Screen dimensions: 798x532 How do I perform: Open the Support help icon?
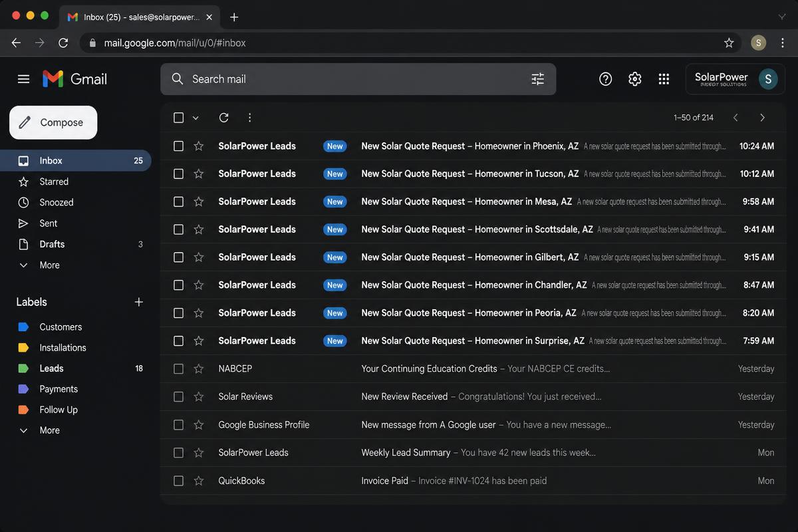point(605,79)
